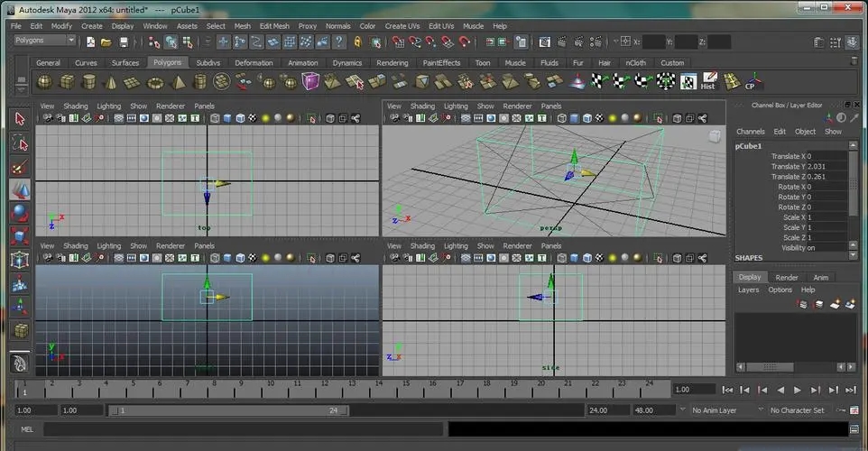Click the CP shelf button
Image resolution: width=868 pixels, height=451 pixels.
[x=752, y=82]
